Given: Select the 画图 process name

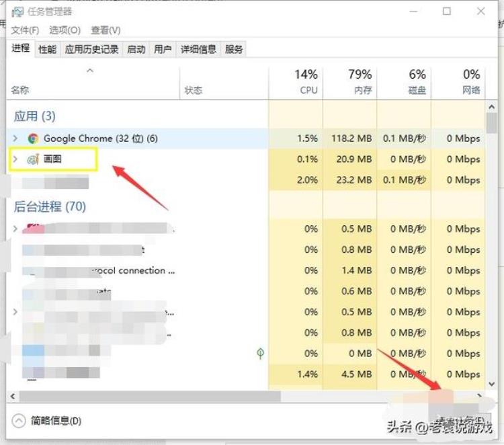Looking at the screenshot, I should pos(52,159).
